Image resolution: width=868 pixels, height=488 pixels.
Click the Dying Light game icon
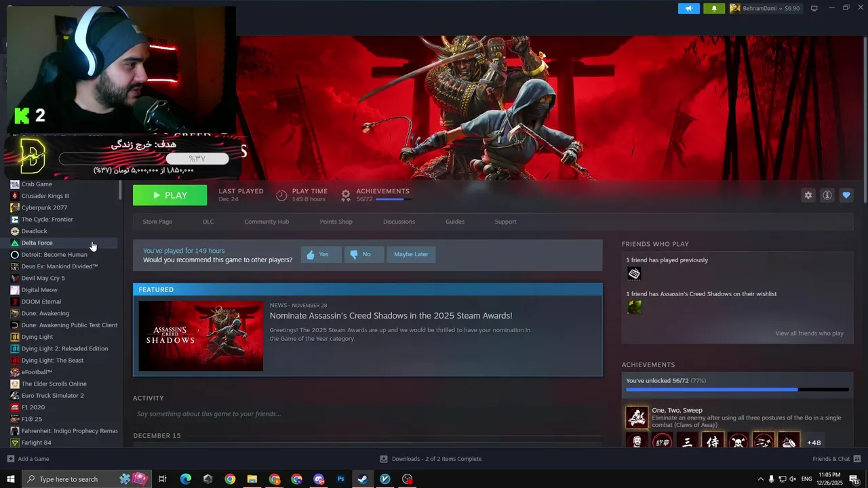coord(15,337)
